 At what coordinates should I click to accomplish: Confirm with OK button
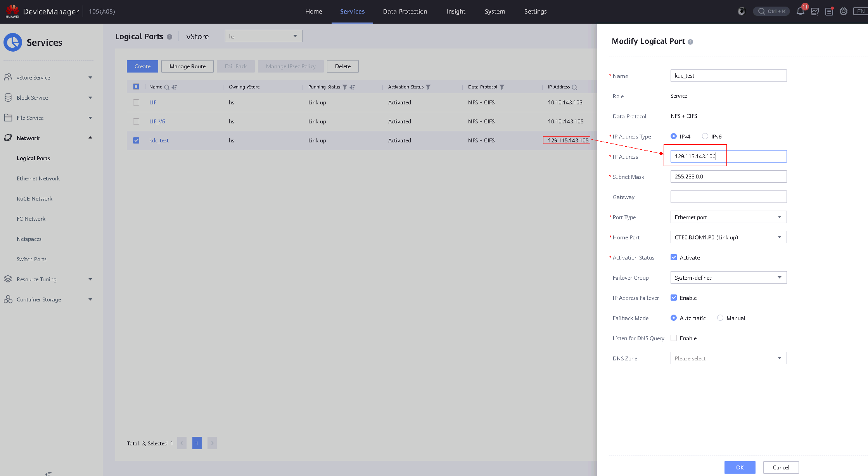click(740, 467)
